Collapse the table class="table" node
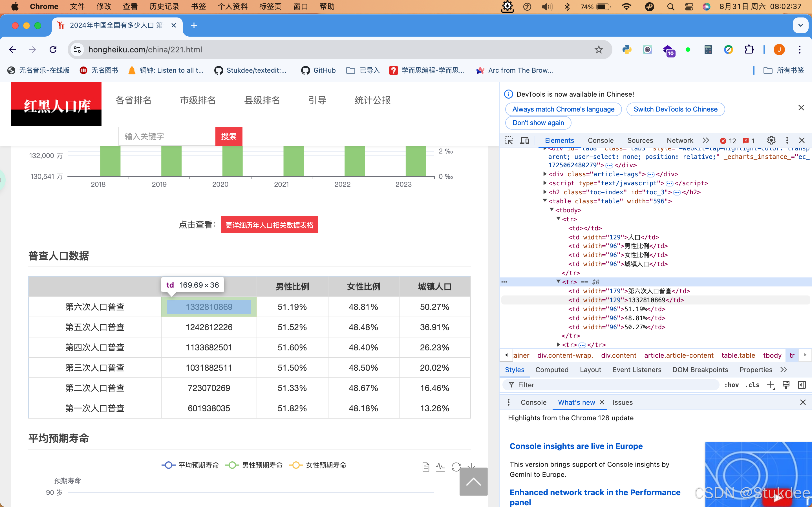Viewport: 812px width, 507px height. (x=545, y=201)
